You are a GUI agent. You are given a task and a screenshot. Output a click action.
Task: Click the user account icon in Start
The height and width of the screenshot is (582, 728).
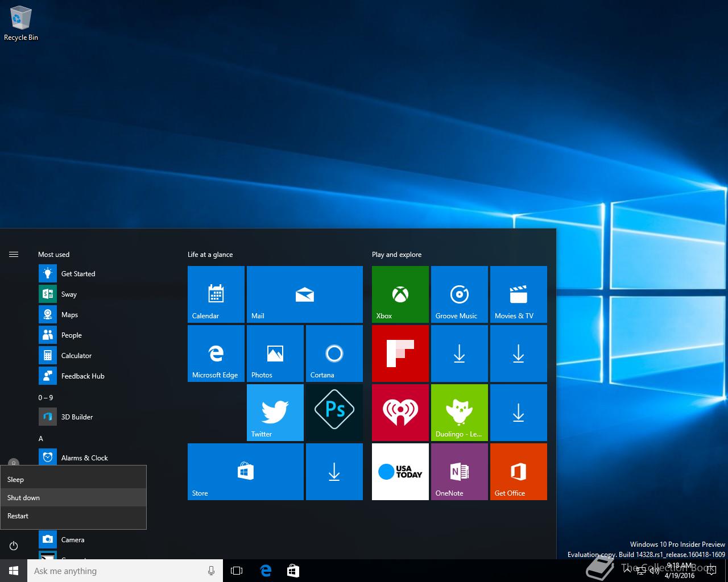click(x=14, y=463)
